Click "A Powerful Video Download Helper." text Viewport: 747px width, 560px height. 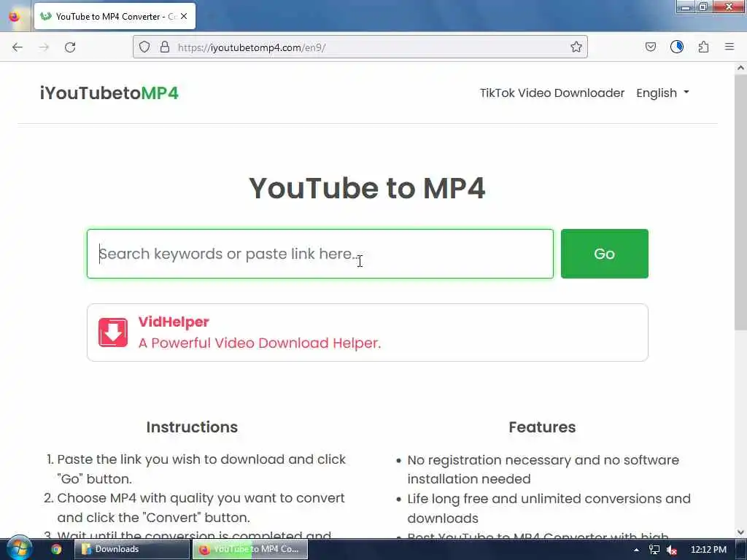point(260,343)
